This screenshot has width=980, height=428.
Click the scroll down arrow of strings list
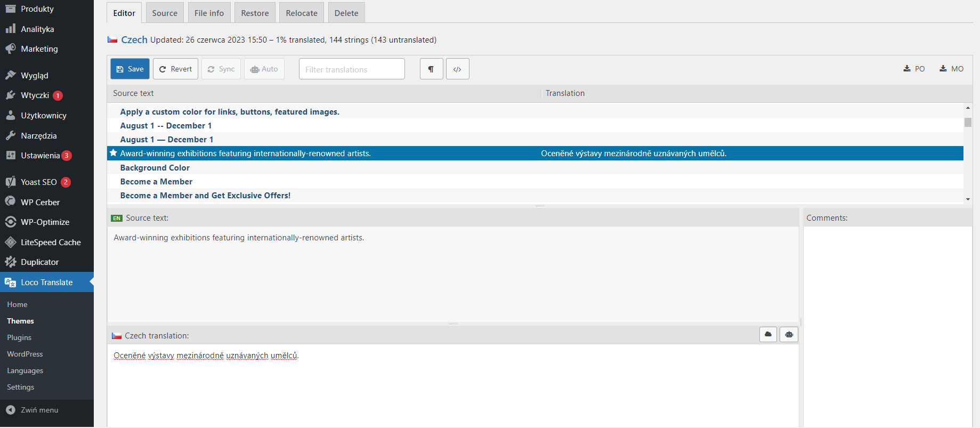pos(968,199)
